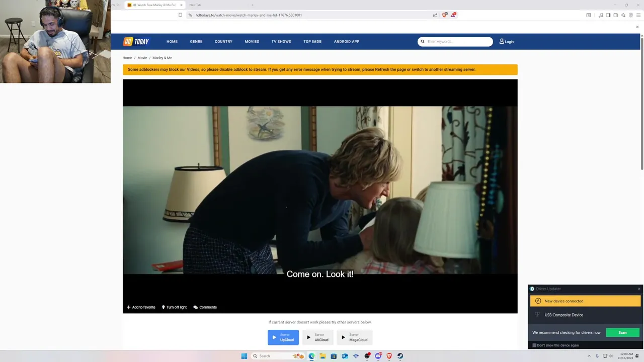Screen dimensions: 644x362
Task: Open the HOME menu item
Action: click(172, 42)
